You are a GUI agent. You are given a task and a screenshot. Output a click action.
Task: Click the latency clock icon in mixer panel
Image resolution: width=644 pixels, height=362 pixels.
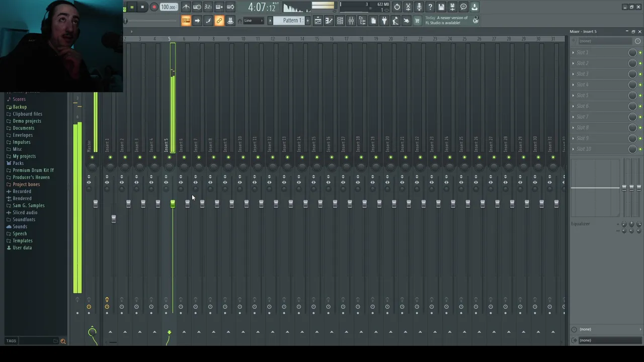(637, 41)
